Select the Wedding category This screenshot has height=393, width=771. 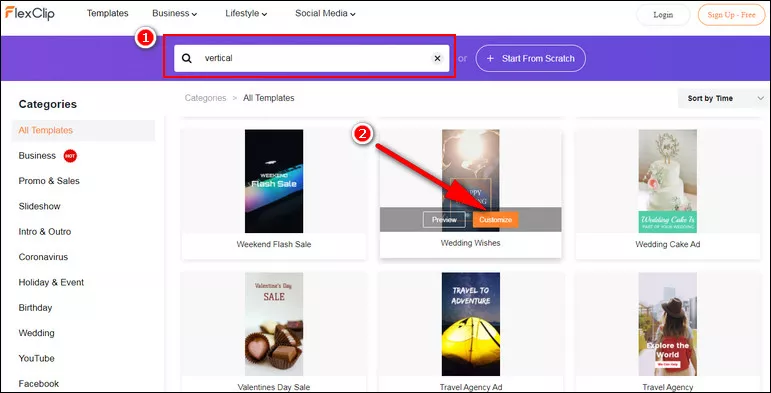tap(36, 333)
